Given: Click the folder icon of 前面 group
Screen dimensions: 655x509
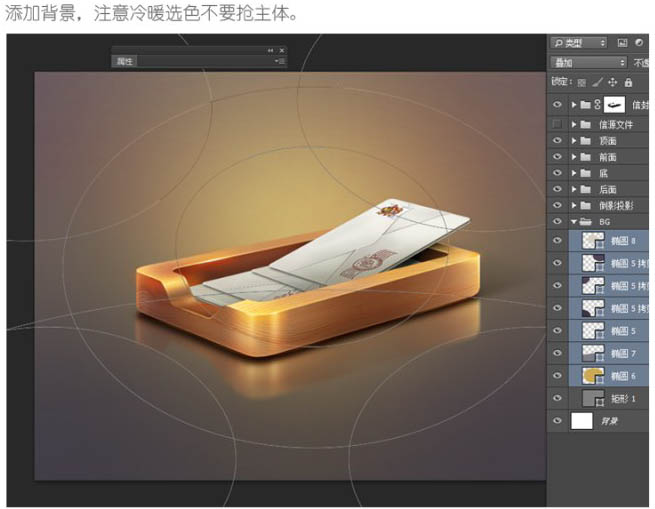Looking at the screenshot, I should pos(586,157).
